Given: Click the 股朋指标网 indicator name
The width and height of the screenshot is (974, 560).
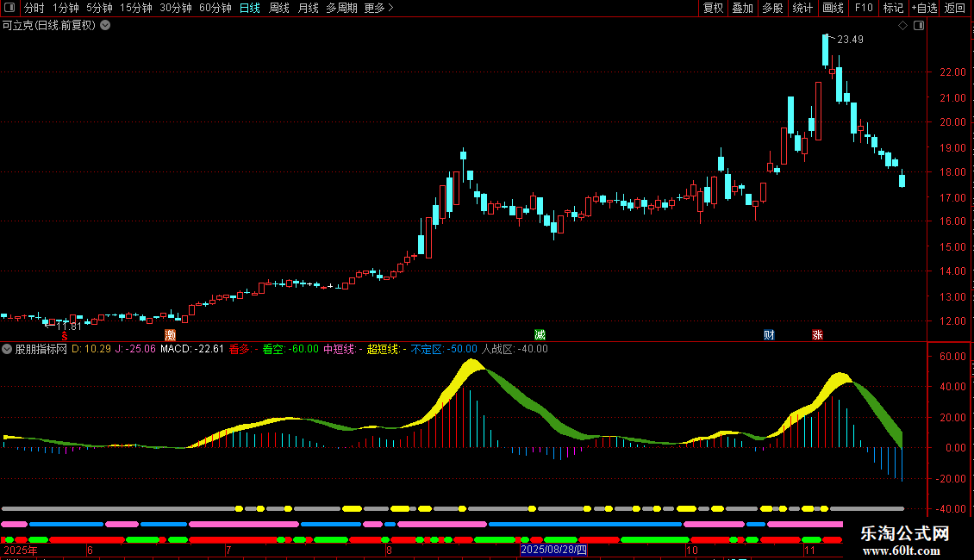Looking at the screenshot, I should coord(41,350).
